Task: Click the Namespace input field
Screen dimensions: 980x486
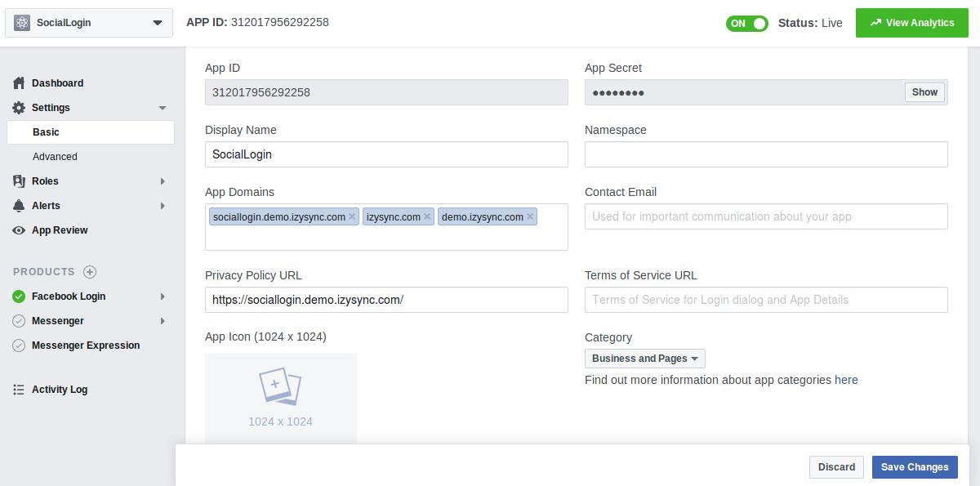Action: coord(766,154)
